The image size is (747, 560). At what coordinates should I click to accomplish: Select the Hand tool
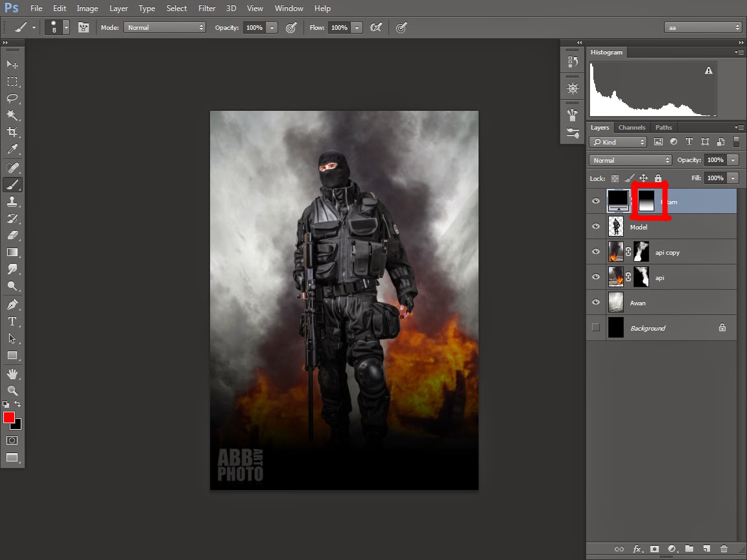pyautogui.click(x=12, y=374)
